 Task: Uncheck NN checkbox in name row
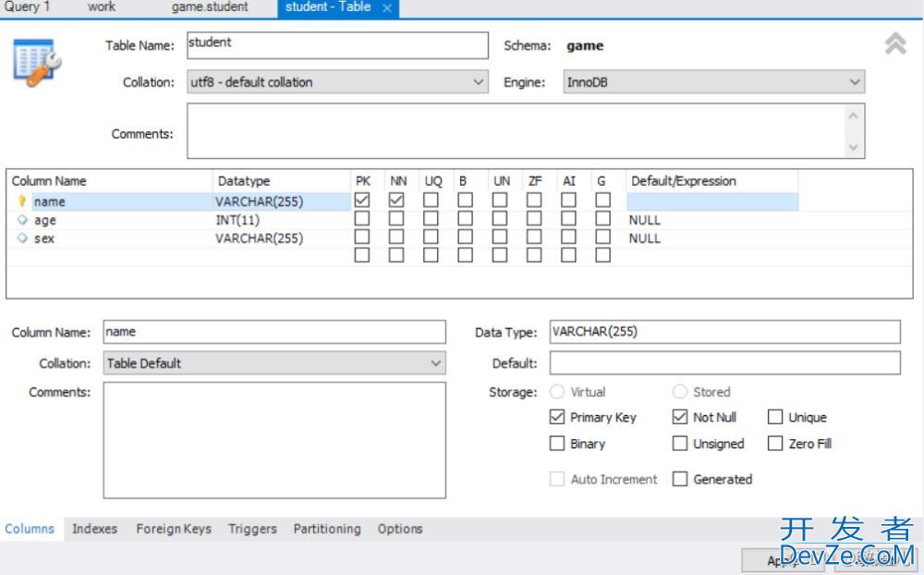tap(396, 201)
